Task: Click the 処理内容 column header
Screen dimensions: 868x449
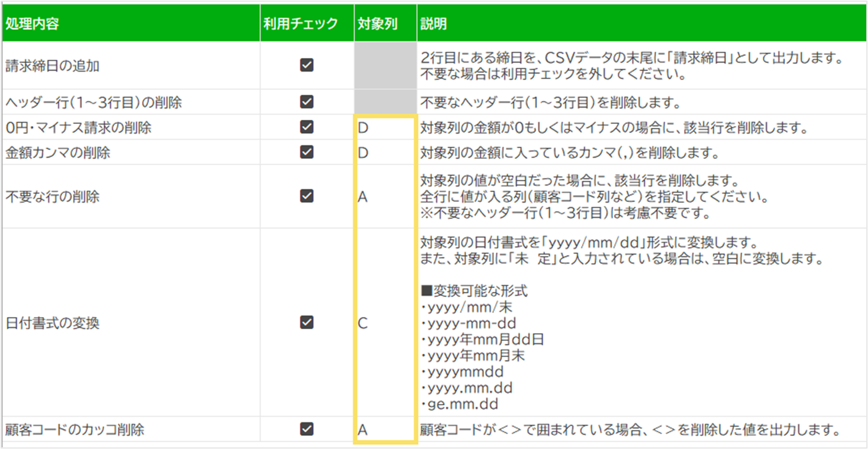Action: tap(131, 24)
